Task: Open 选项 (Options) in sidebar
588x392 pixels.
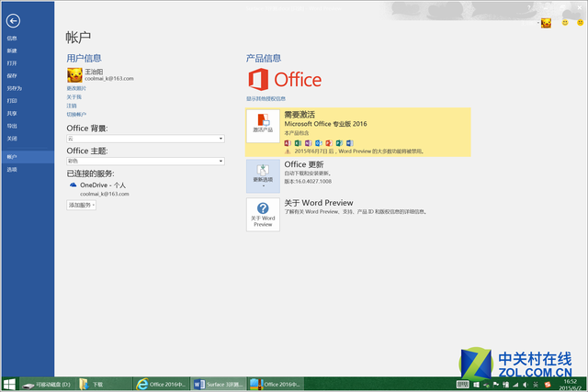Action: point(12,170)
